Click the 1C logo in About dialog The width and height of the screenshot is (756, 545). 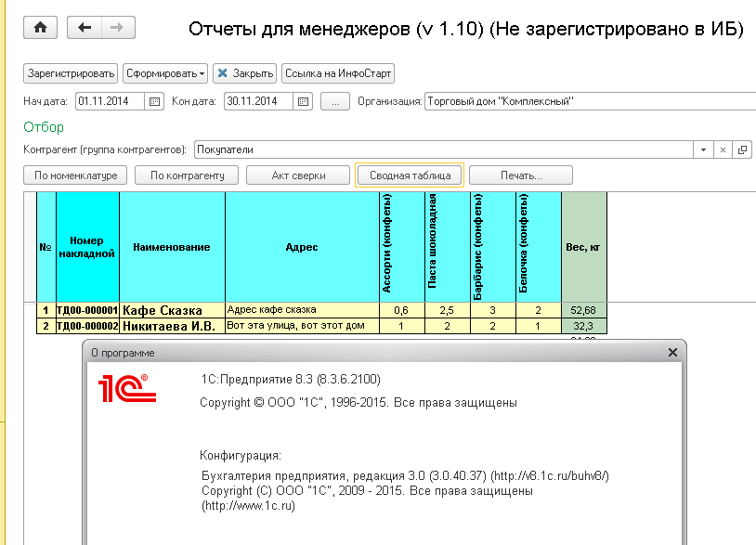[127, 388]
